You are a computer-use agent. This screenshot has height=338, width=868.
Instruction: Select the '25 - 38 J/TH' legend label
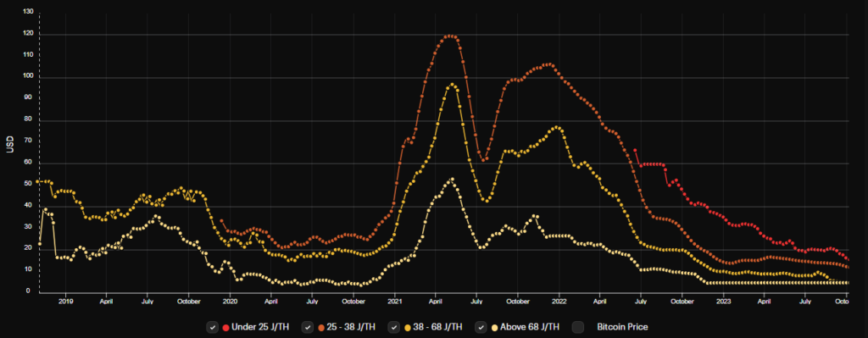352,328
